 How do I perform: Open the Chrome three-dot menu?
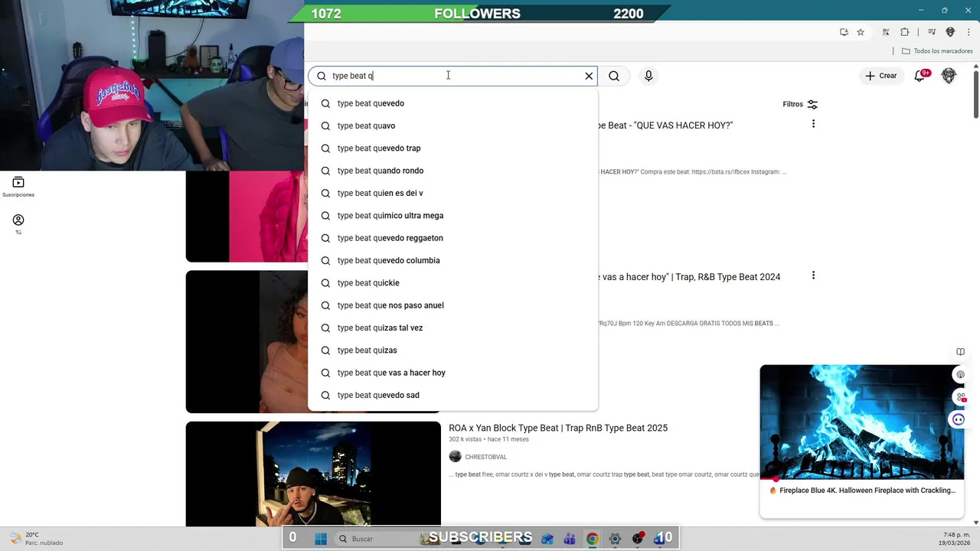pos(969,32)
